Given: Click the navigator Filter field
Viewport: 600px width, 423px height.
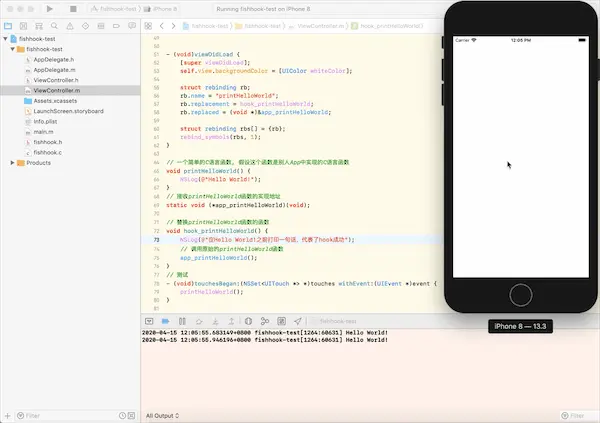Looking at the screenshot, I should [66, 416].
